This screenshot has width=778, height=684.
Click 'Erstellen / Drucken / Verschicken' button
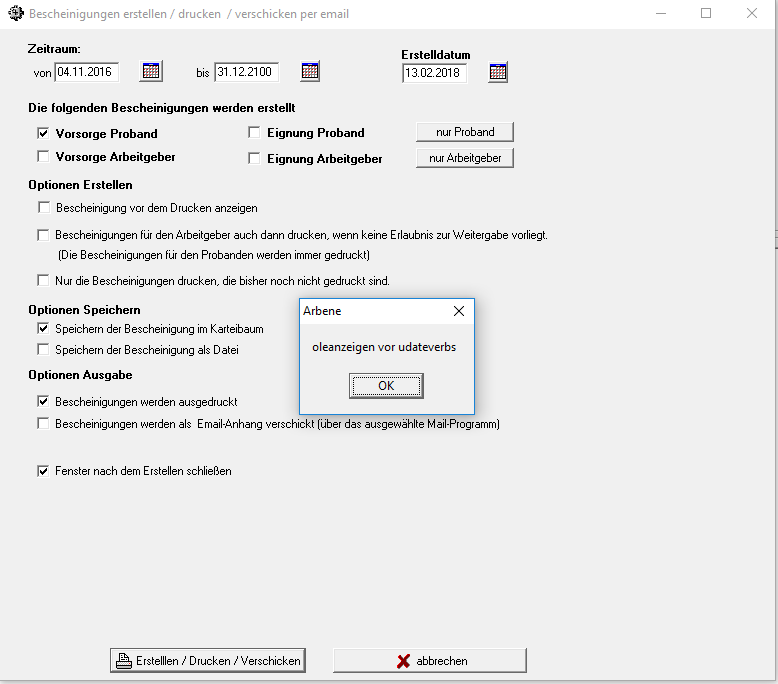point(207,661)
